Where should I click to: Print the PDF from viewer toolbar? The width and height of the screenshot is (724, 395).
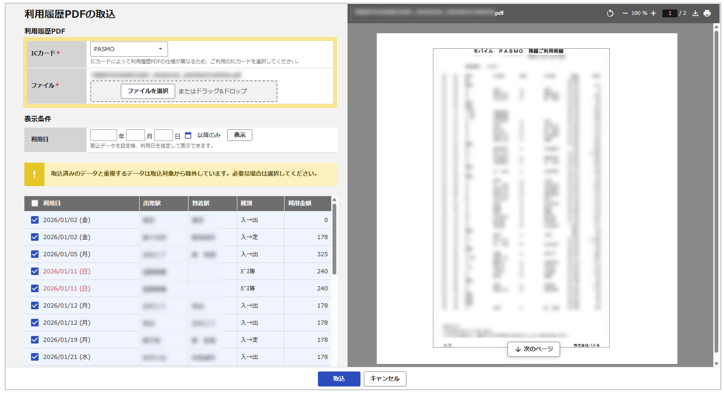[707, 13]
